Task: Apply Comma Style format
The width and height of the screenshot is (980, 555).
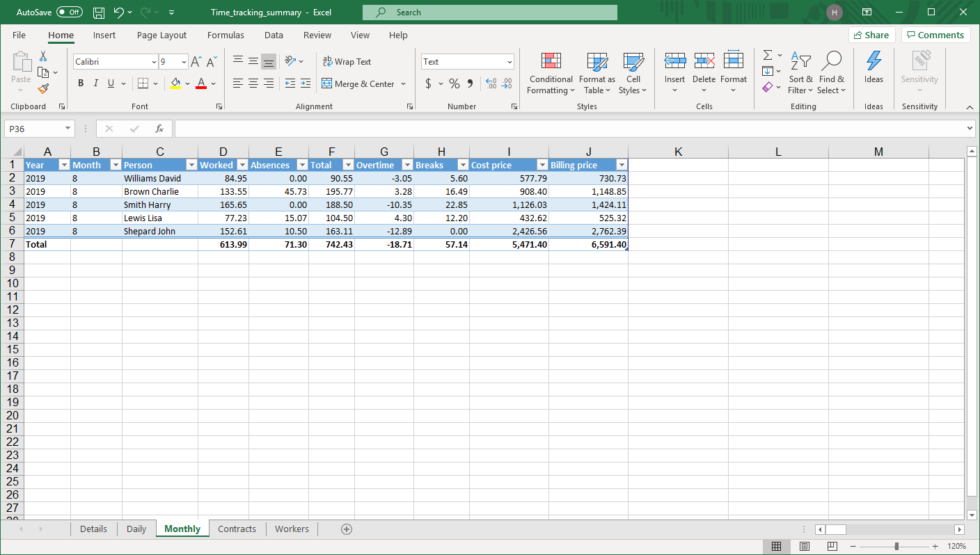Action: [x=470, y=83]
